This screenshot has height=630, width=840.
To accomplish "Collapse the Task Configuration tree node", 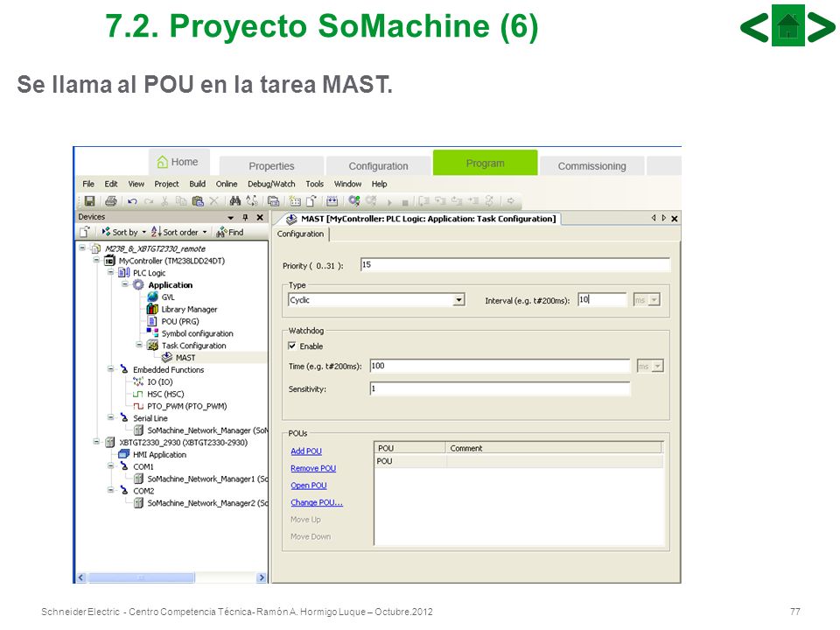I will pyautogui.click(x=139, y=345).
